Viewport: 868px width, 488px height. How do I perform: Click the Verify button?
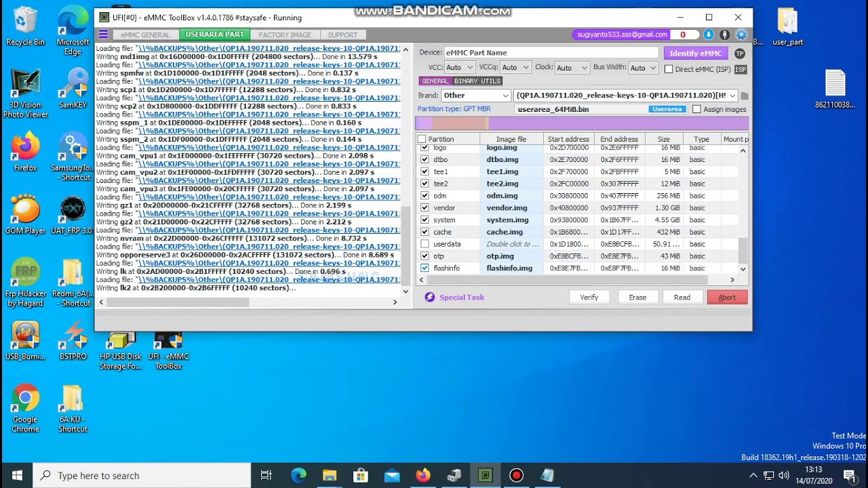589,297
